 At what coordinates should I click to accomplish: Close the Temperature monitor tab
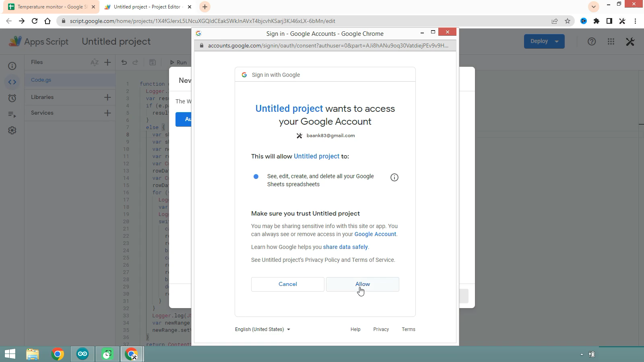point(93,7)
